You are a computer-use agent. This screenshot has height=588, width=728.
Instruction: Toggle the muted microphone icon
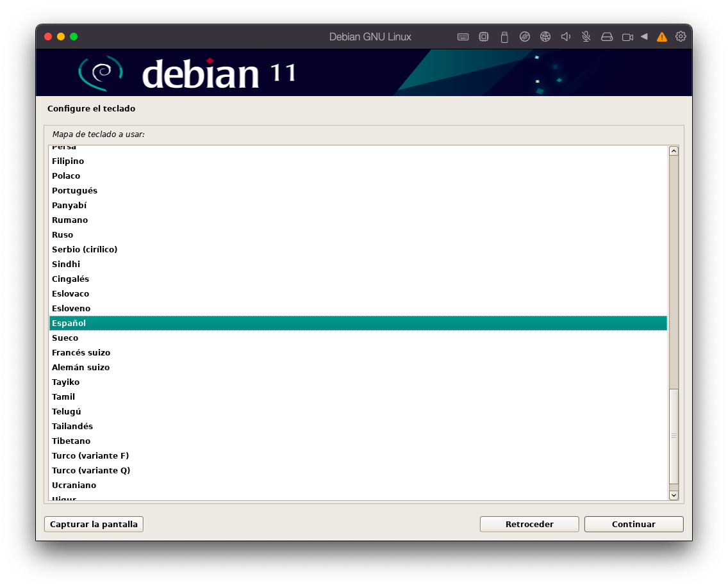[586, 37]
